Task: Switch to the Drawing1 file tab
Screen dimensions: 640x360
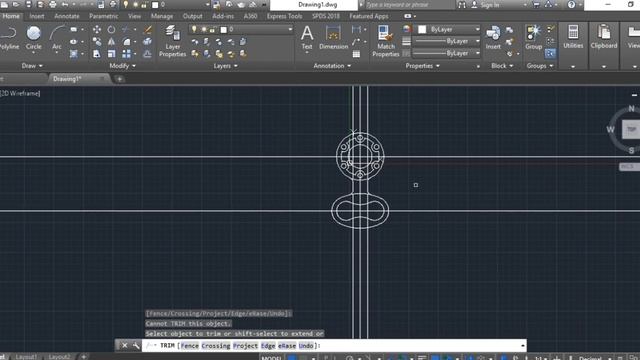Action: tap(79, 79)
